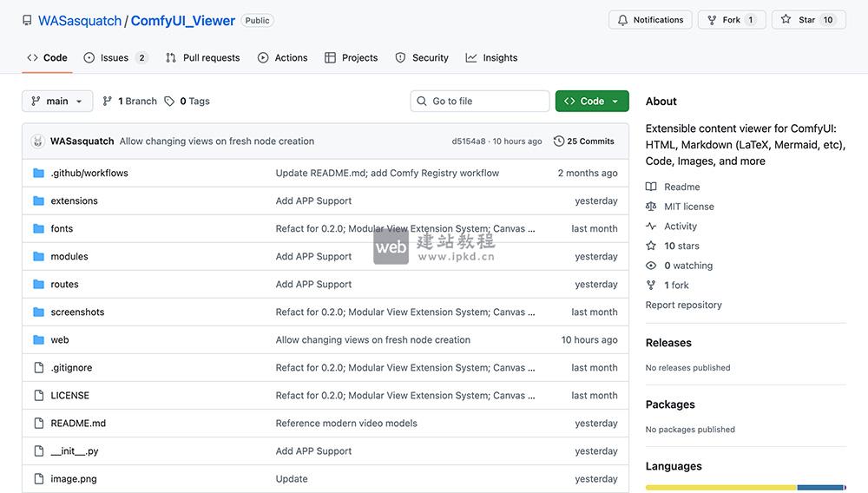Click the commit history clock icon
The image size is (868, 493).
coord(559,141)
